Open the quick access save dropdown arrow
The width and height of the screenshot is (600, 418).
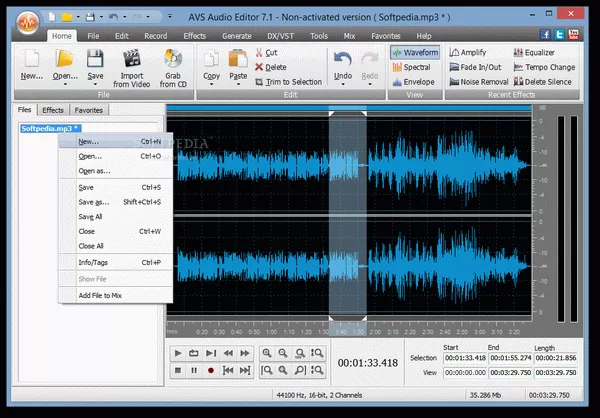pos(101,17)
